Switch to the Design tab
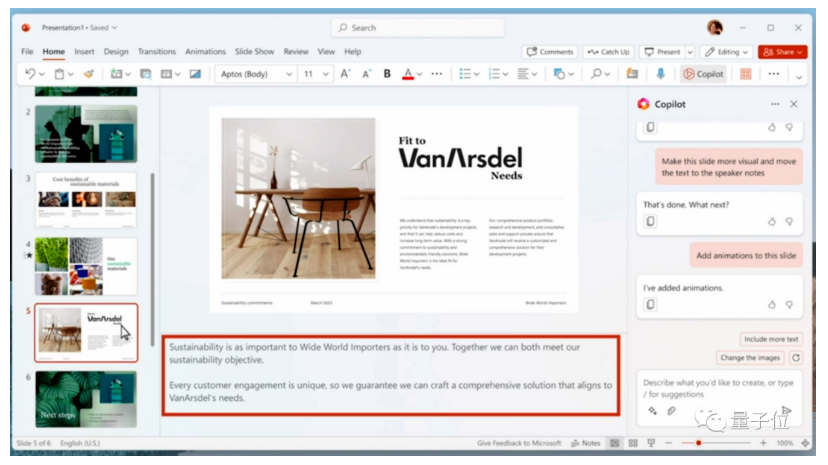This screenshot has height=465, width=828. tap(116, 52)
